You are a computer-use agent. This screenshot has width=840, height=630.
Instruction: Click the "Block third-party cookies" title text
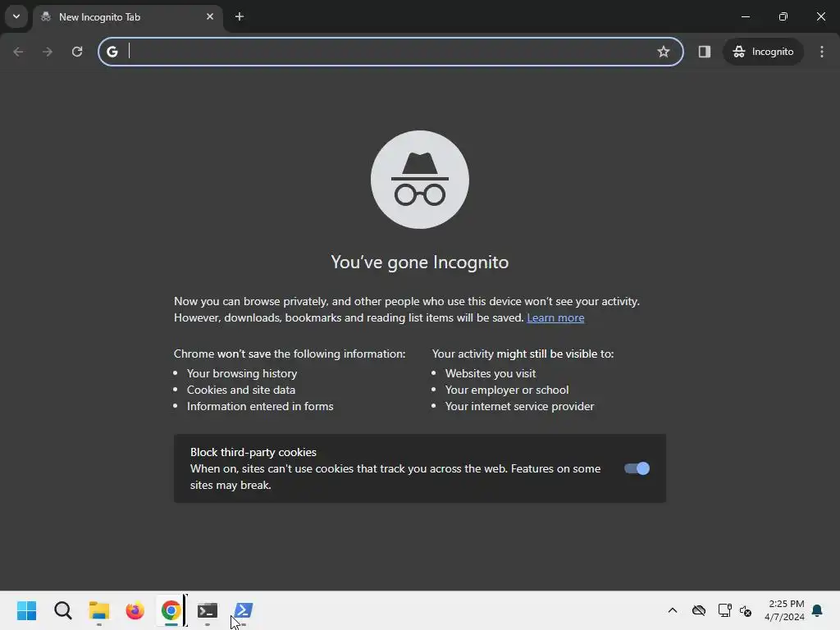(253, 452)
